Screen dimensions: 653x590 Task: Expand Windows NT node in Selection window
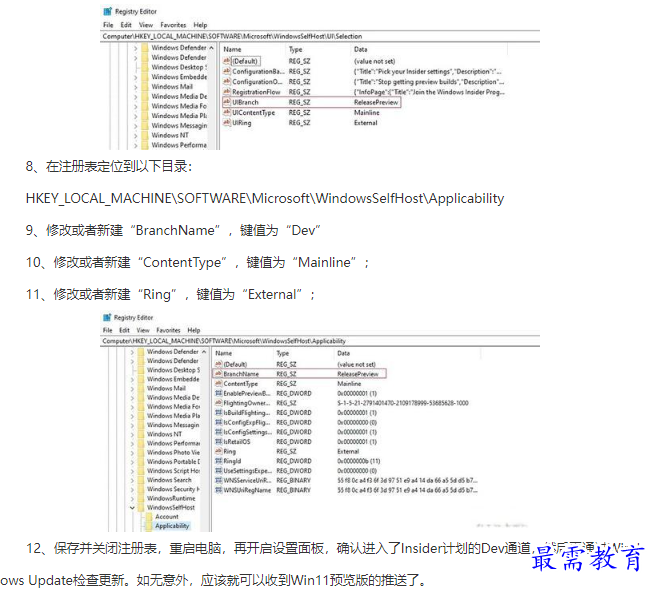136,136
